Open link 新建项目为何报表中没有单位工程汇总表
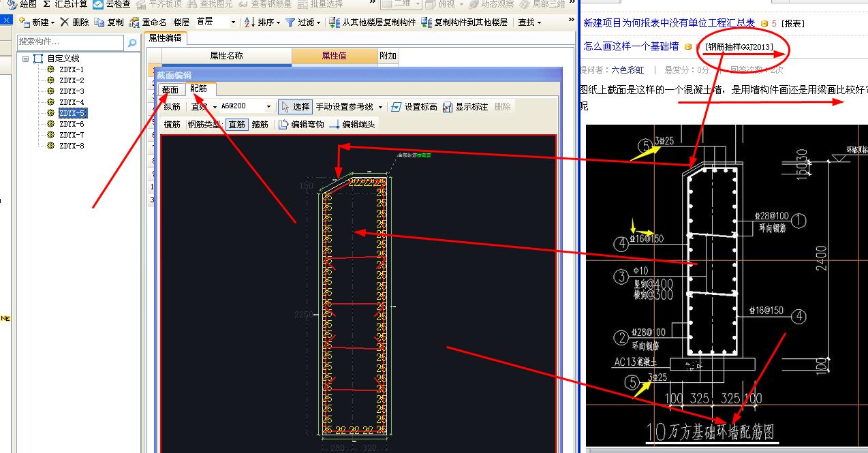 pyautogui.click(x=669, y=23)
